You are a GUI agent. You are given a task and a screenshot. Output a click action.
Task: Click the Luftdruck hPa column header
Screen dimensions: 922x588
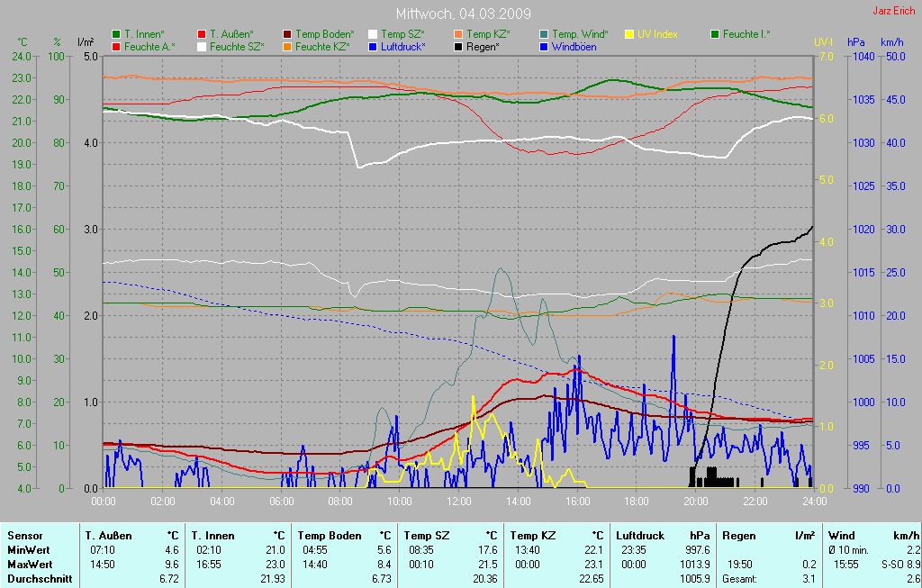coord(663,535)
